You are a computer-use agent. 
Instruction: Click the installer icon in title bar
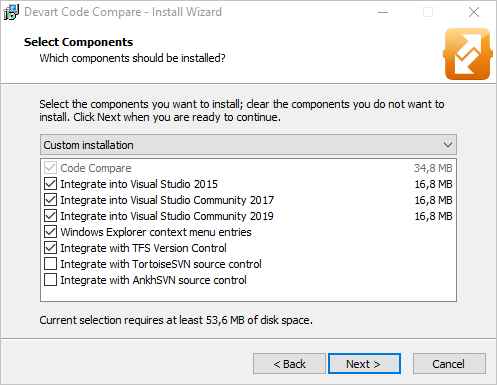[x=11, y=12]
